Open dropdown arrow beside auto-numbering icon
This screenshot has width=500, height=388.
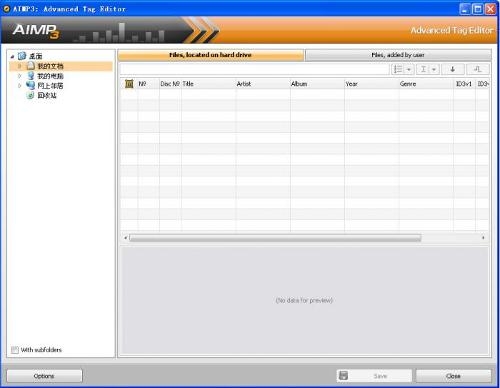(409, 70)
